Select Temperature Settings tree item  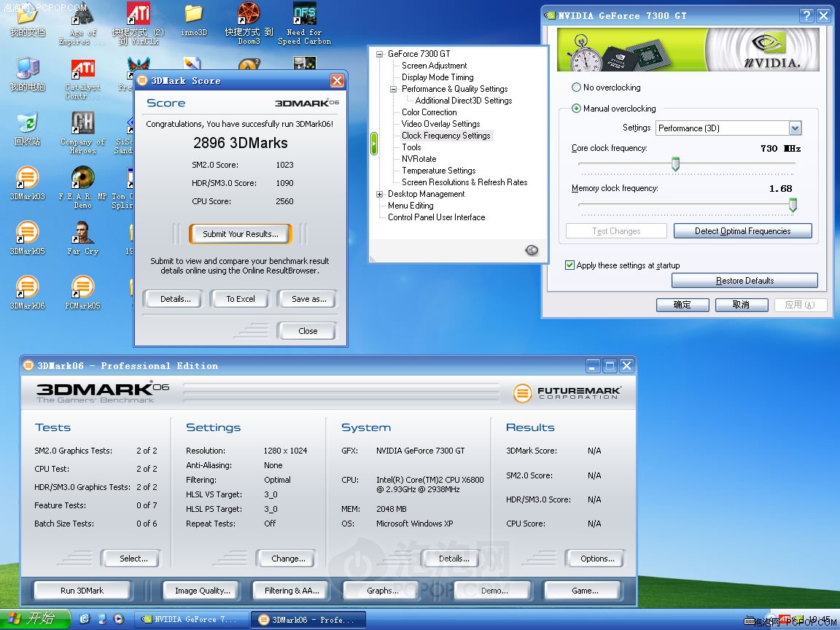click(x=438, y=171)
